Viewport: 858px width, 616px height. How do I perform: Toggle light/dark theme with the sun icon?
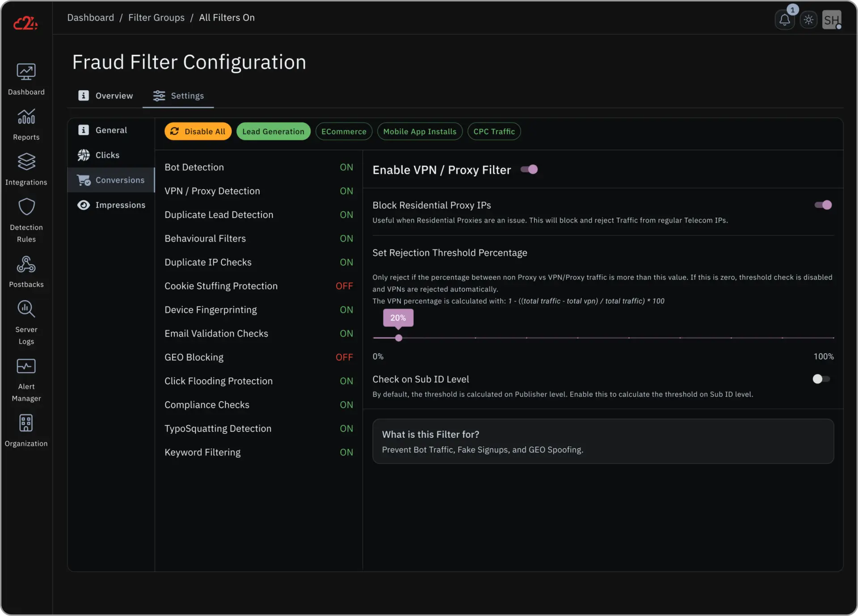808,20
